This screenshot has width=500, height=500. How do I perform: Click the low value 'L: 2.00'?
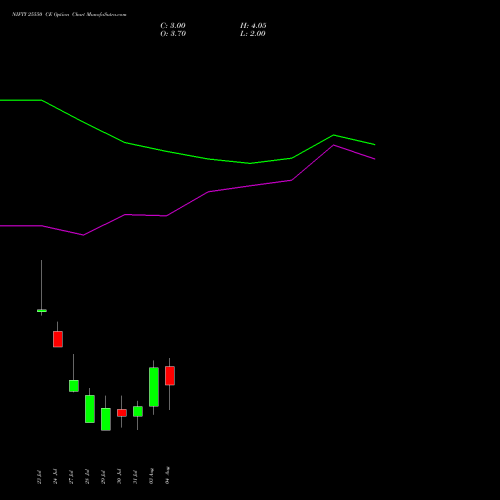pos(253,34)
